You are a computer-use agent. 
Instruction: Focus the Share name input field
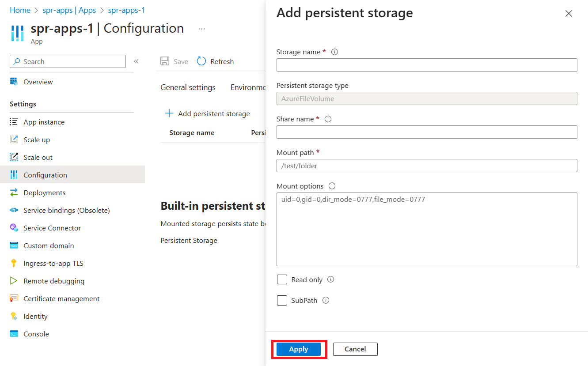click(427, 132)
